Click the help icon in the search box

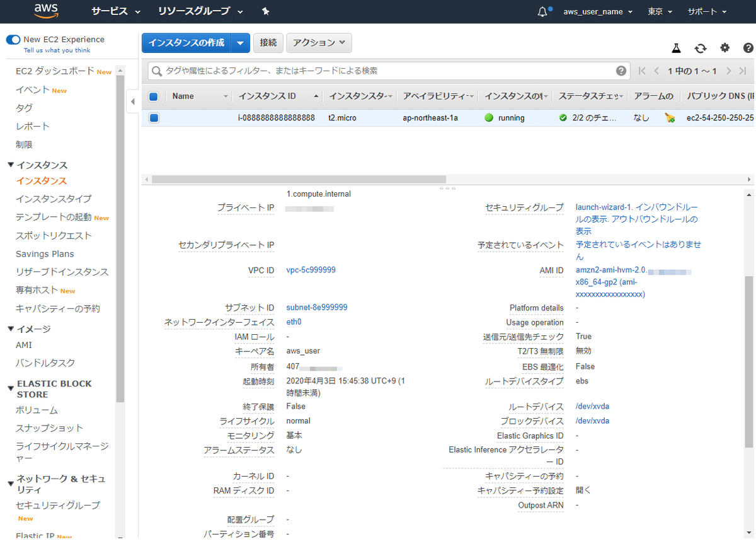621,71
